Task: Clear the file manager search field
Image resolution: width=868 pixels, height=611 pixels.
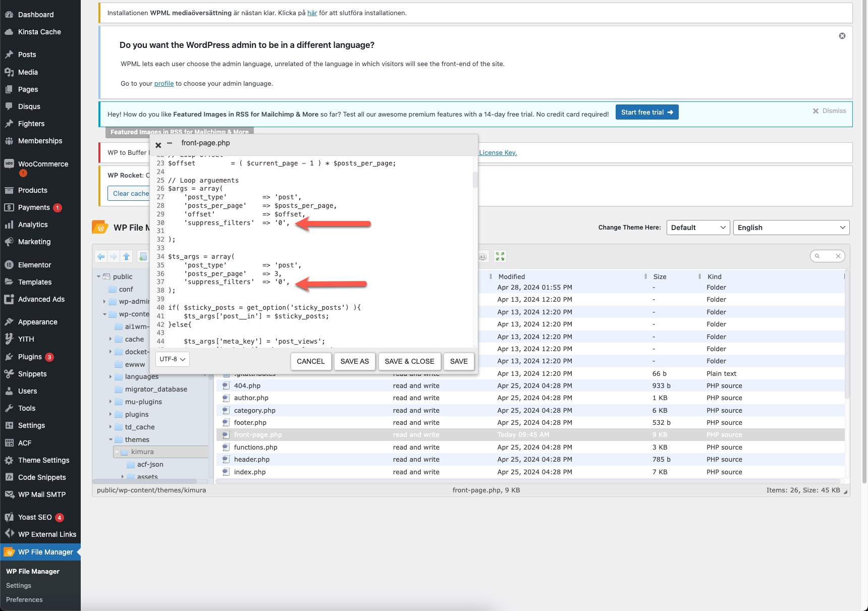Action: pos(838,256)
